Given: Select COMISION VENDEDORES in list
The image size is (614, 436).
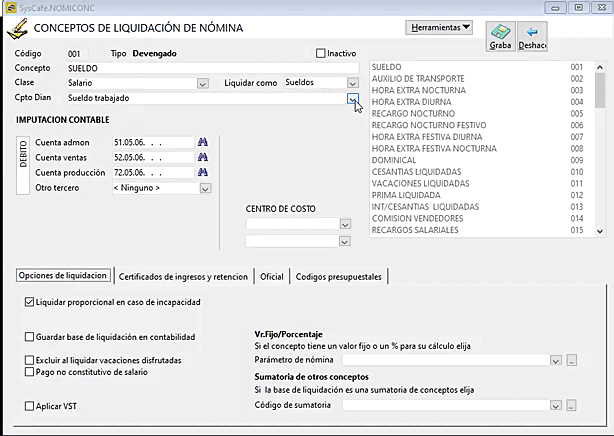Looking at the screenshot, I should pos(482,218).
